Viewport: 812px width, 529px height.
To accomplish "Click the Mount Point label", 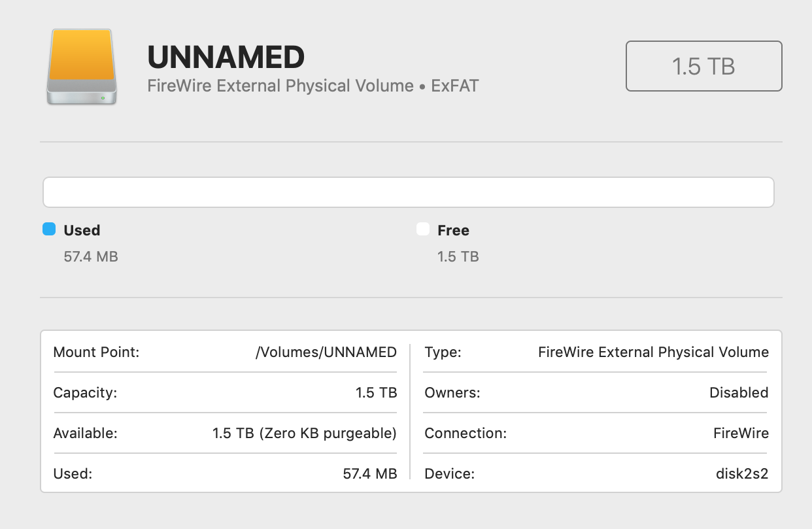I will pyautogui.click(x=96, y=352).
